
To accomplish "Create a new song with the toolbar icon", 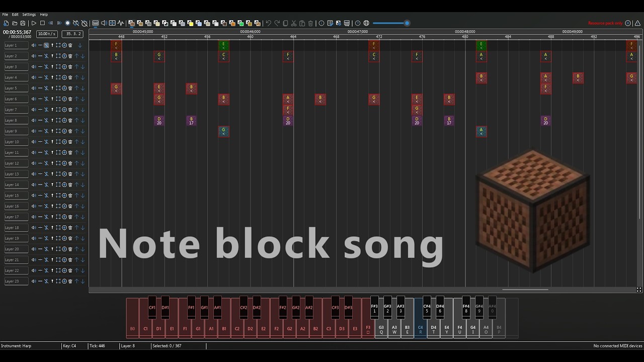I will (6, 23).
